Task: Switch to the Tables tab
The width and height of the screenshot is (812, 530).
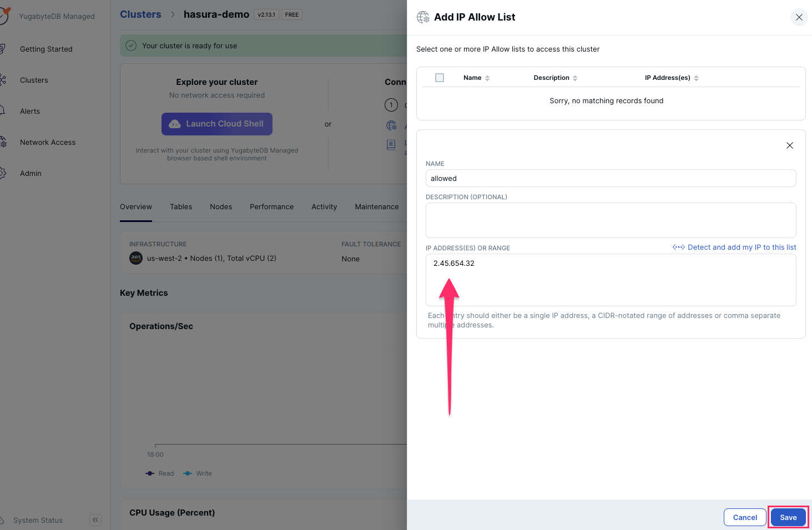Action: coord(181,207)
